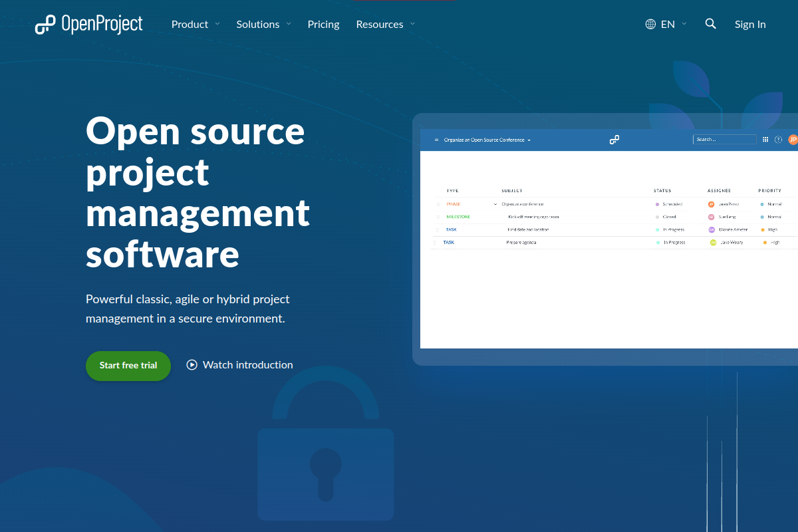Click the globe language icon next to EN
Image resolution: width=798 pixels, height=532 pixels.
click(650, 24)
